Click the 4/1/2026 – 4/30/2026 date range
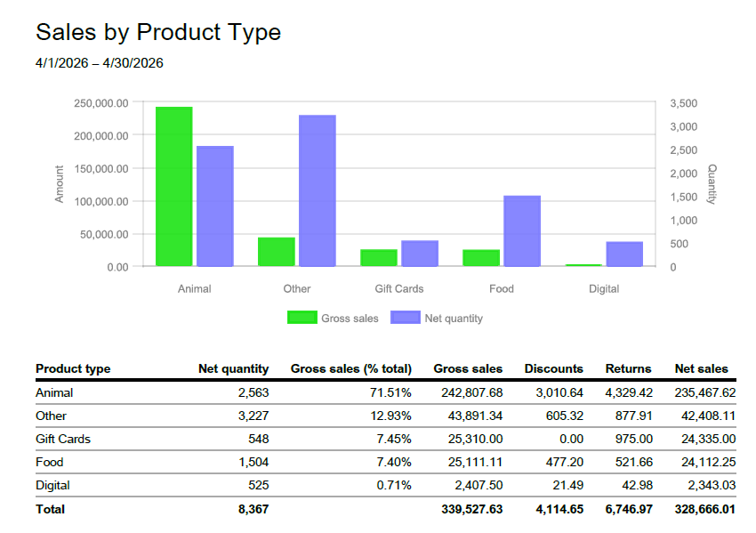Viewport: 756px width, 533px height. pyautogui.click(x=100, y=63)
